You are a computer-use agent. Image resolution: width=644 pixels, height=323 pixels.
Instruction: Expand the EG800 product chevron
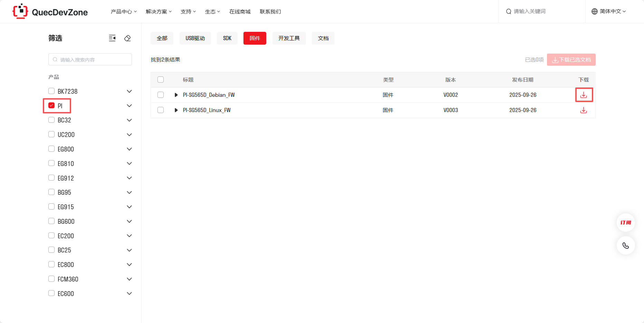(129, 149)
